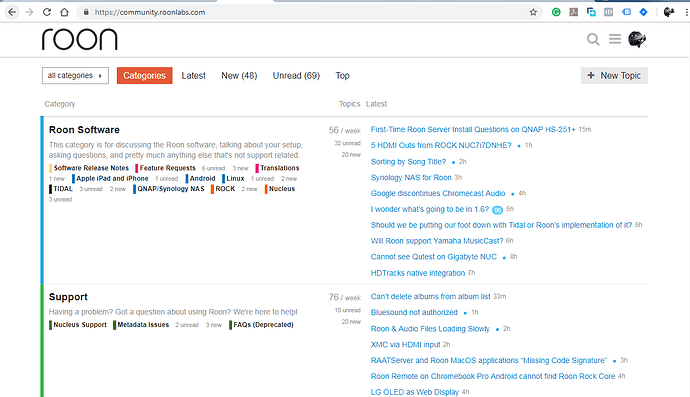Click the New Topic button
This screenshot has height=397, width=690.
pyautogui.click(x=614, y=76)
